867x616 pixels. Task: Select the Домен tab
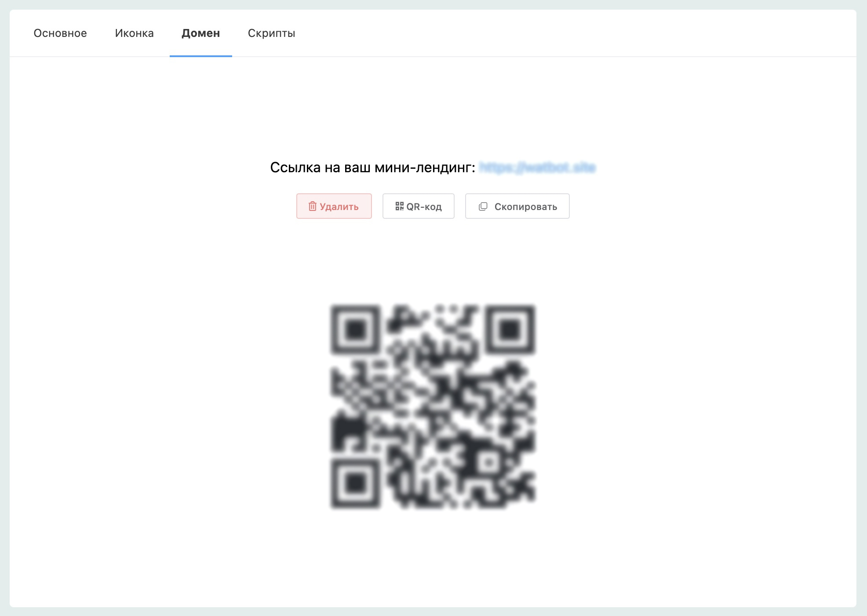pos(201,33)
